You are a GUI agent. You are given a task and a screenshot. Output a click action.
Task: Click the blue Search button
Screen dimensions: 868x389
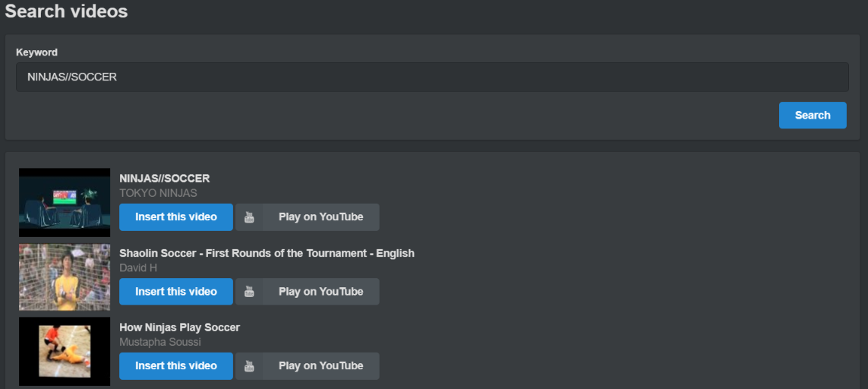tap(813, 115)
